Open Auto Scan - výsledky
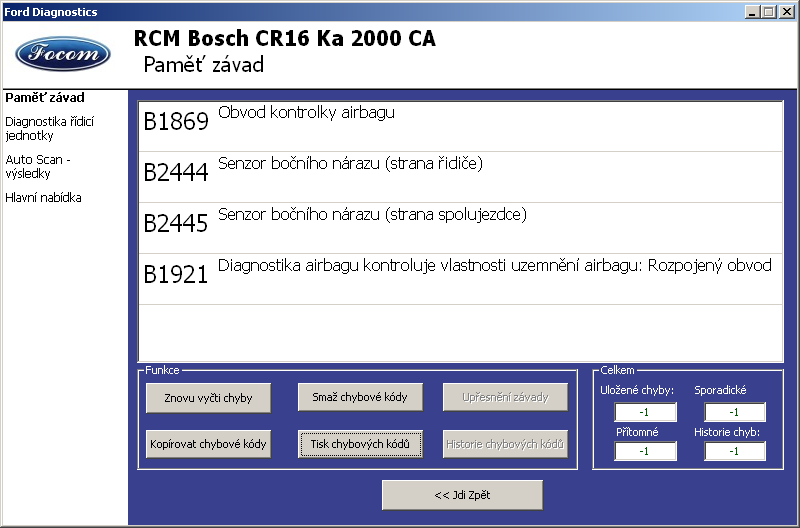This screenshot has height=528, width=800. [x=38, y=166]
